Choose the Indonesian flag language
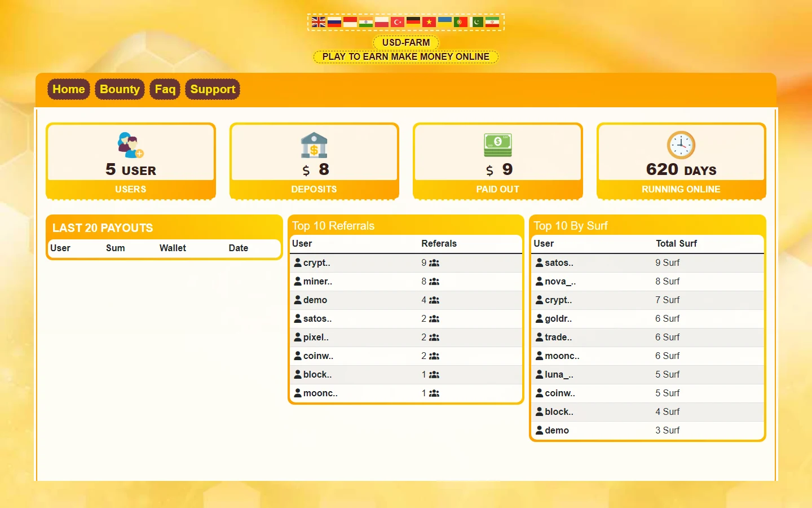Viewport: 812px width, 508px height. coord(350,22)
